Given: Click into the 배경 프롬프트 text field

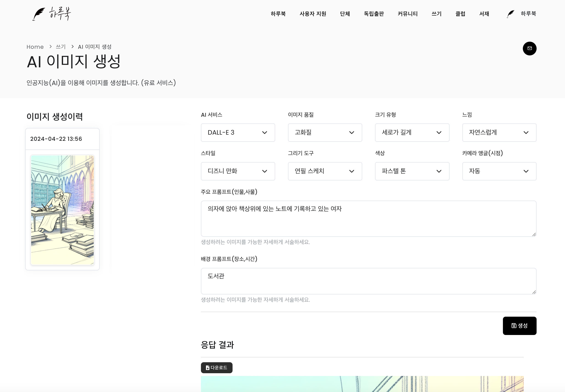Looking at the screenshot, I should (368, 281).
